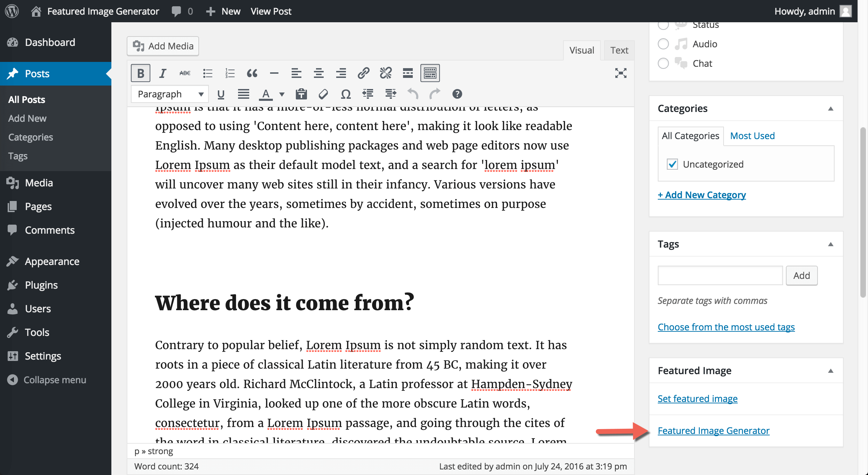Collapse the Categories panel
Screen dimensions: 868x475
(x=830, y=108)
